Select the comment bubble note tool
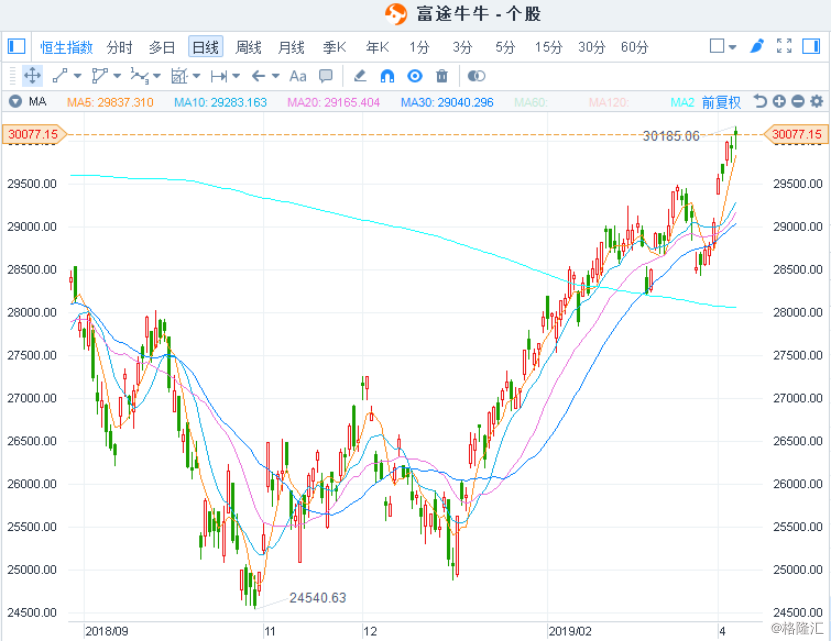Image resolution: width=831 pixels, height=642 pixels. point(325,76)
